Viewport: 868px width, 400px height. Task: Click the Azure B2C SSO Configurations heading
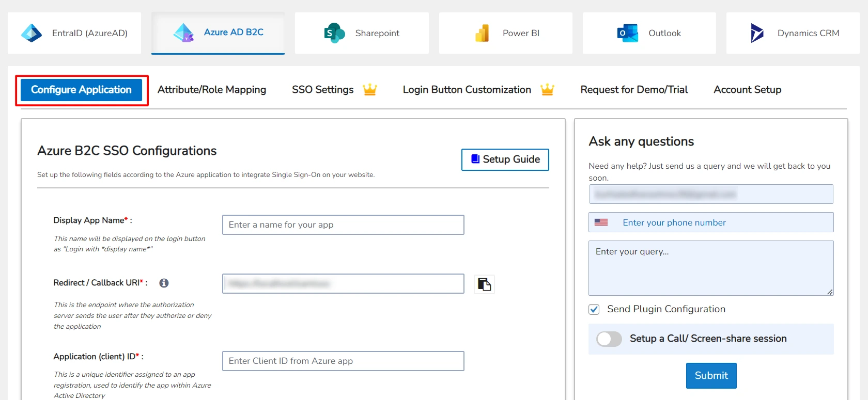(x=127, y=151)
